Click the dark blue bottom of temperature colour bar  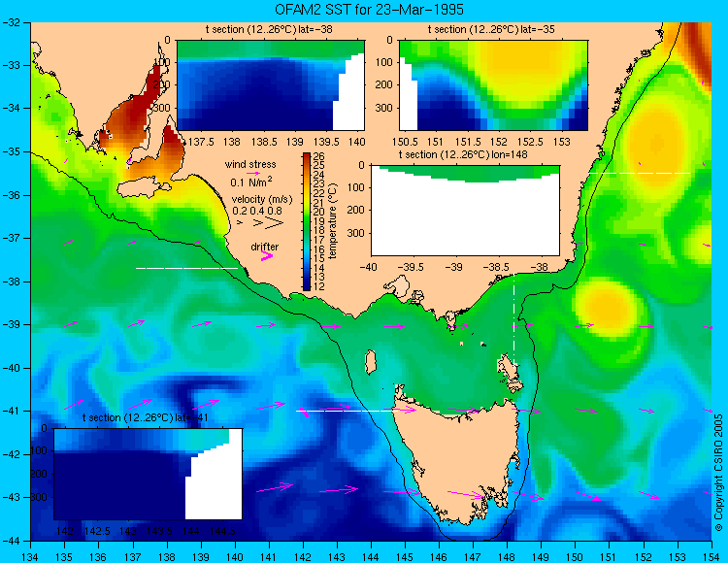click(307, 285)
